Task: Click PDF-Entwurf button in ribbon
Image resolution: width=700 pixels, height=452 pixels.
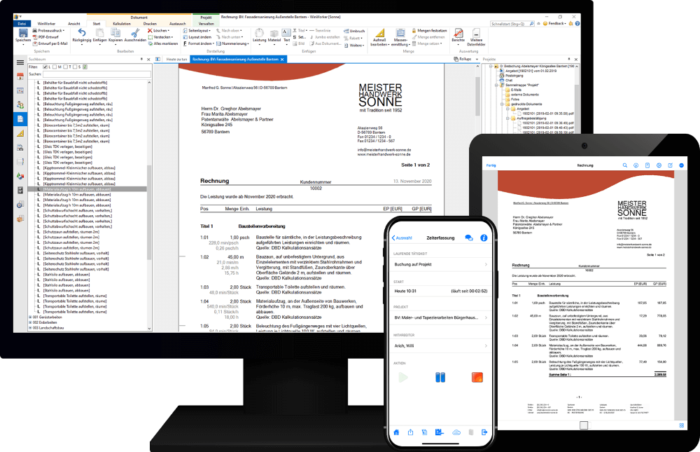Action: (x=46, y=37)
